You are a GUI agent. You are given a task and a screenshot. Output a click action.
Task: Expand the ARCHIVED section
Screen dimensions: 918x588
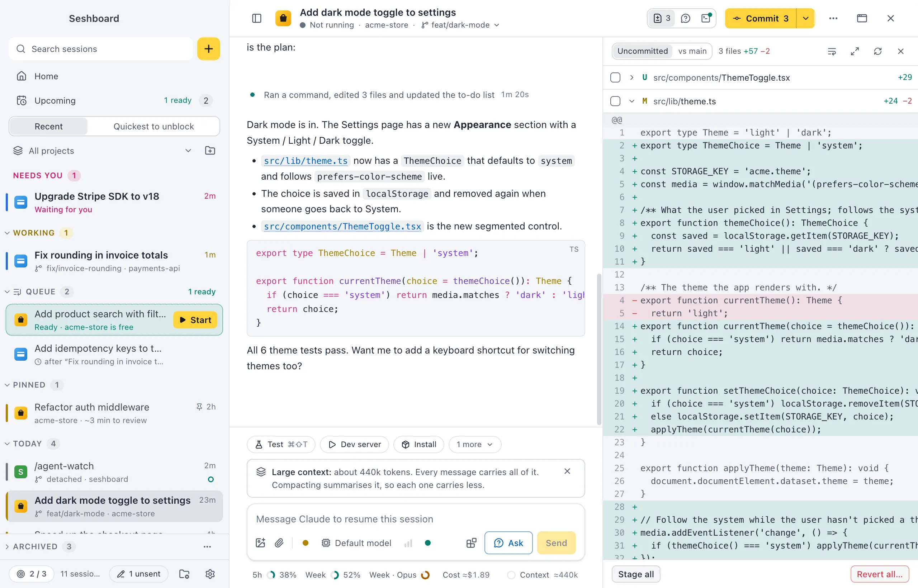coord(7,546)
